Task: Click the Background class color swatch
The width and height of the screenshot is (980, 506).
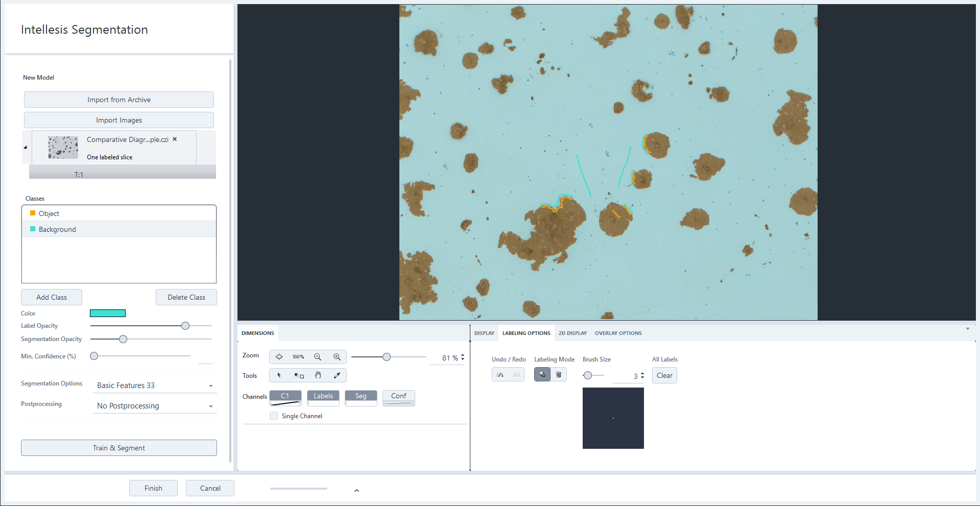Action: [33, 229]
